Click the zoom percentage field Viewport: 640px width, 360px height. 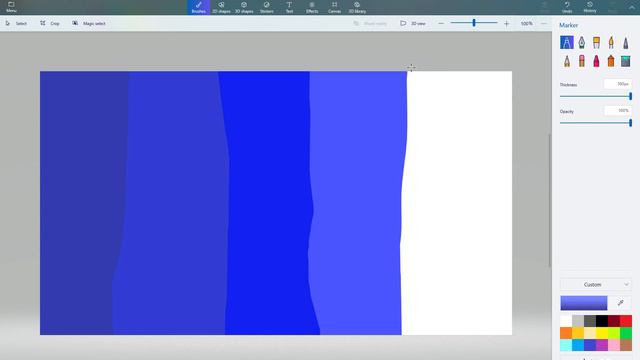pos(527,24)
